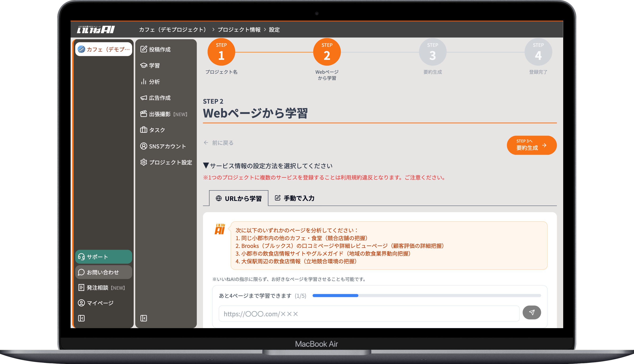Open the カフェ（デモプ… project selector
This screenshot has height=364, width=634.
point(104,49)
